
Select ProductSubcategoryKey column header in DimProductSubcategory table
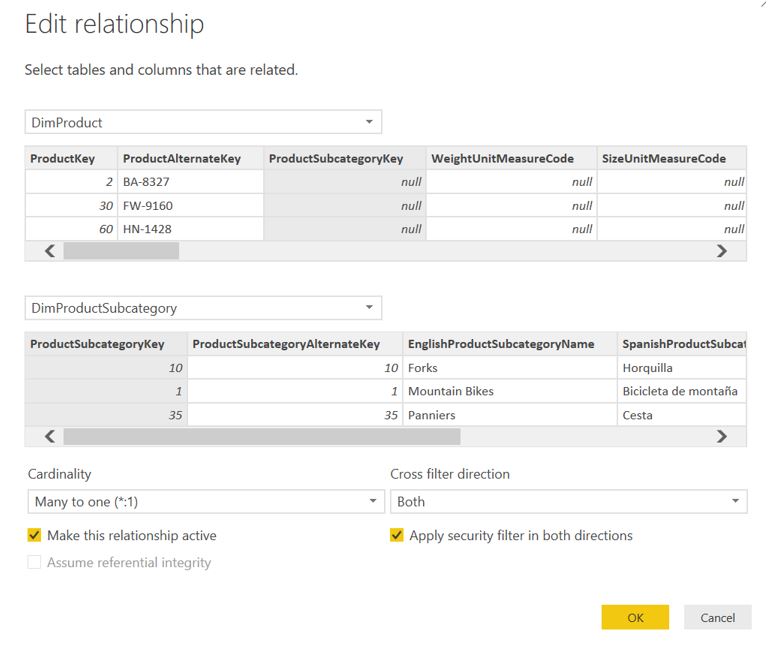pos(106,344)
